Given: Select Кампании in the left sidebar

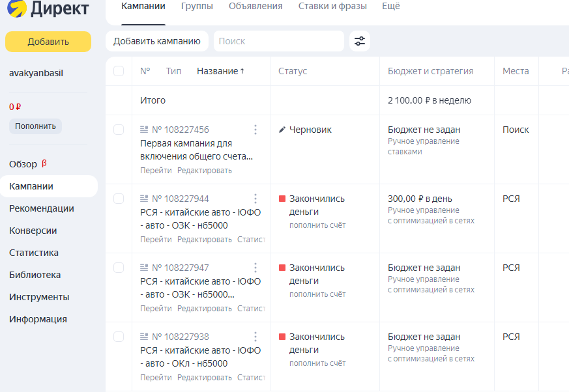Looking at the screenshot, I should tap(49, 186).
